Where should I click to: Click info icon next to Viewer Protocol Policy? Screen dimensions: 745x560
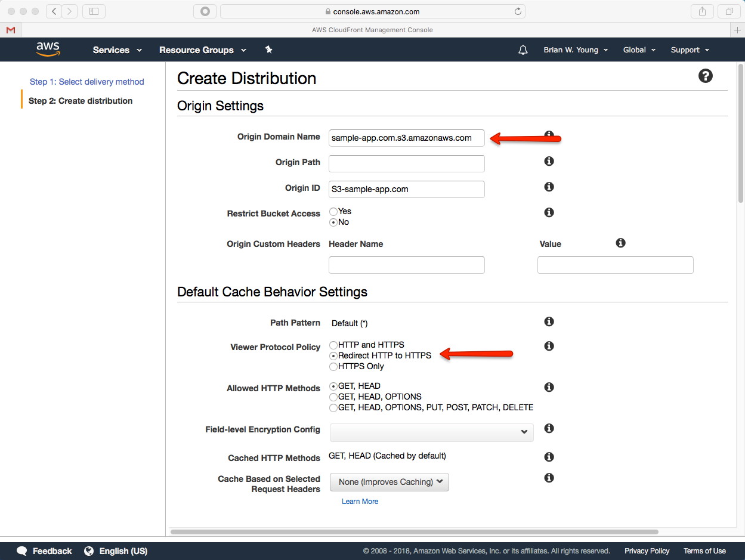coord(549,346)
